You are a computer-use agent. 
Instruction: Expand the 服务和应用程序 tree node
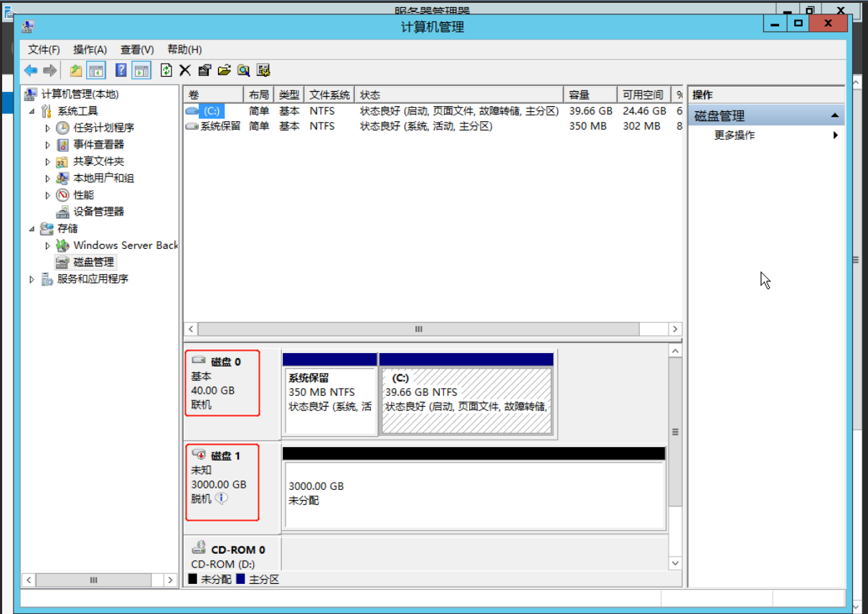pos(32,280)
